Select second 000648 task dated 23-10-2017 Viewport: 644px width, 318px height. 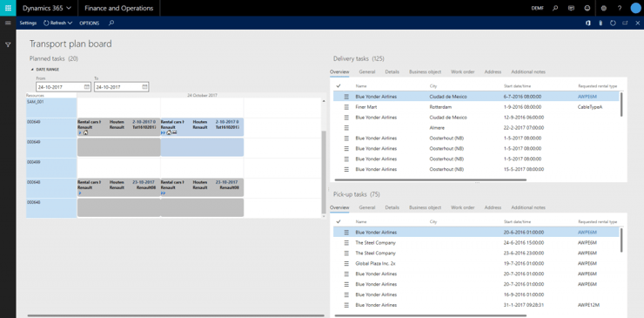click(202, 187)
